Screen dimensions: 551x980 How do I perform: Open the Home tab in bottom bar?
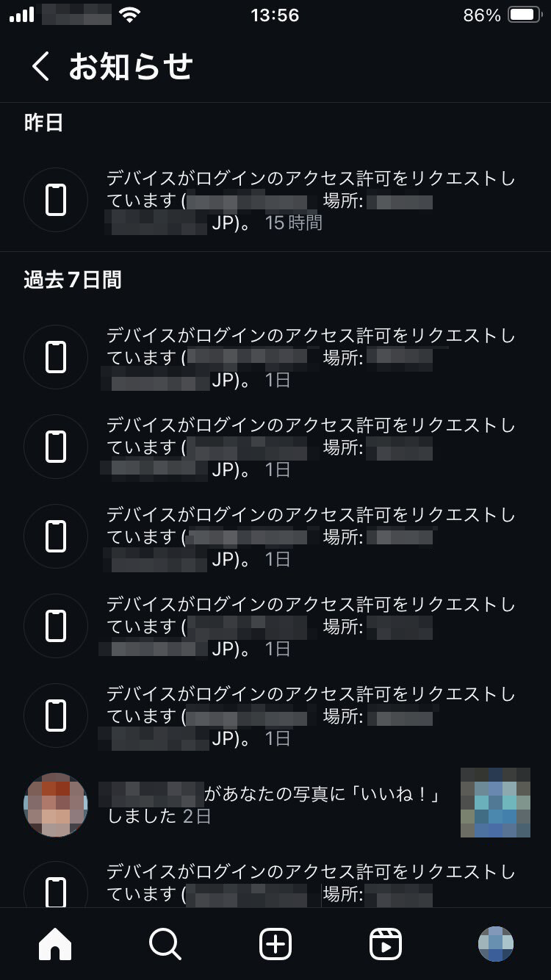click(55, 944)
